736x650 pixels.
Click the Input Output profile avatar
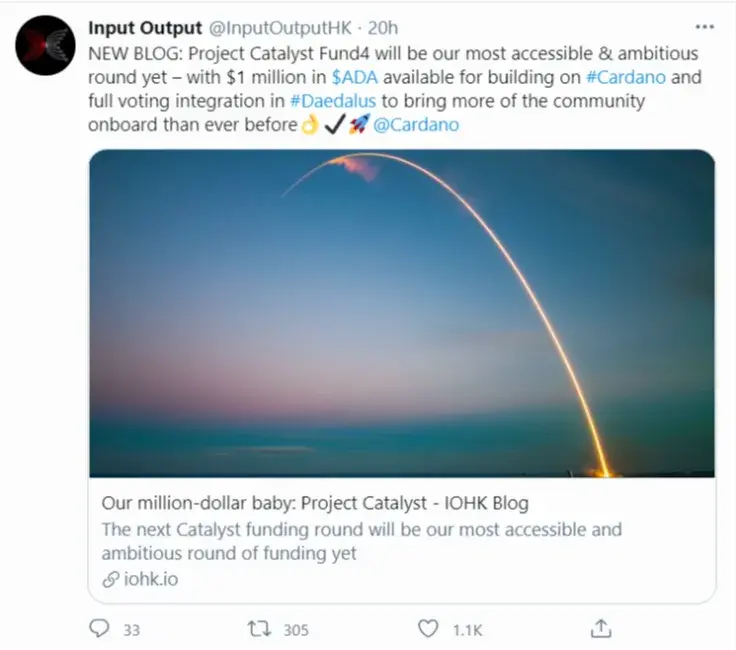click(x=45, y=45)
